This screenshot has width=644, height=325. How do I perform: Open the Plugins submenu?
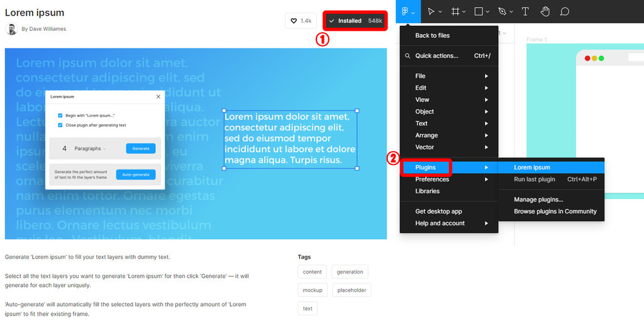point(449,168)
